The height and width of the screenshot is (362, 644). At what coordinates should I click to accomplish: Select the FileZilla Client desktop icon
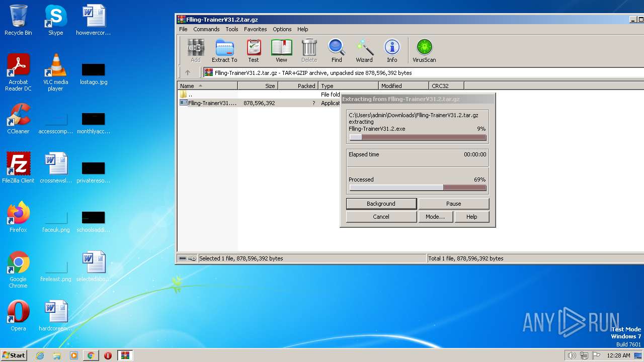pyautogui.click(x=18, y=168)
